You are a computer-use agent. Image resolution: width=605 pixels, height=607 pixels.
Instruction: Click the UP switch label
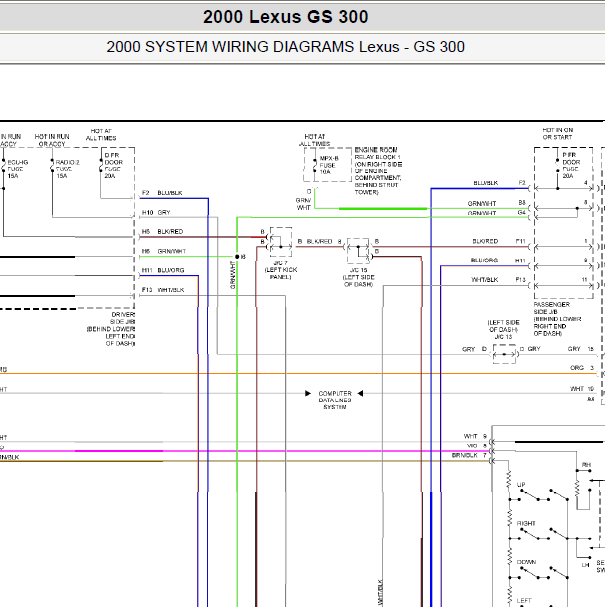(x=521, y=485)
